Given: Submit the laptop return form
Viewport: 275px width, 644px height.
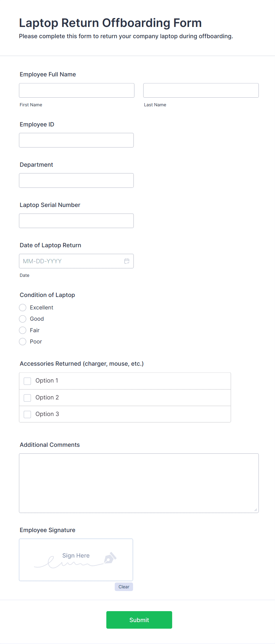Looking at the screenshot, I should (139, 620).
